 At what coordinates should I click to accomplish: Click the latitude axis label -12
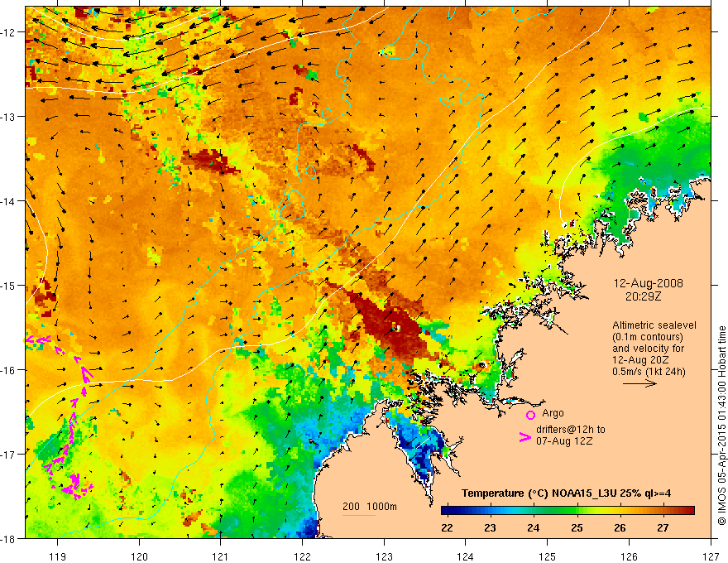pos(9,32)
